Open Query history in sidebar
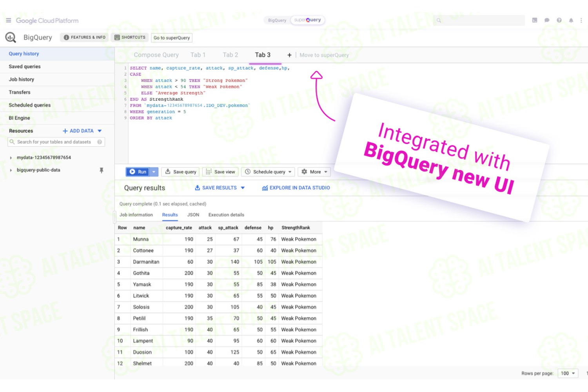588x392 pixels. pos(57,54)
